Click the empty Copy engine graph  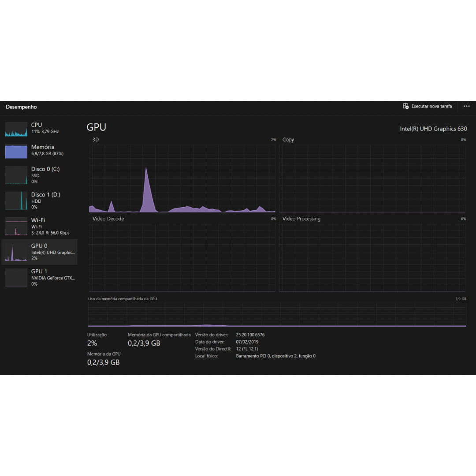point(372,178)
